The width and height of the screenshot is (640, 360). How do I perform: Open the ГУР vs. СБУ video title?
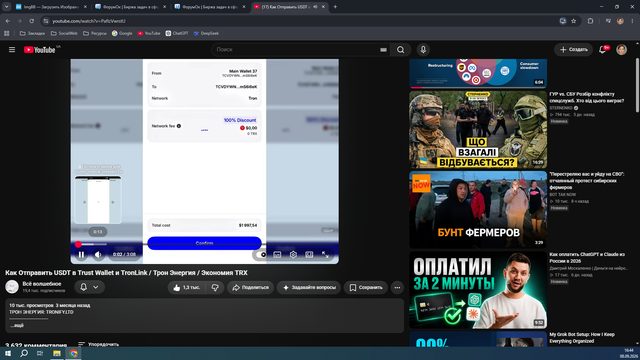point(587,97)
